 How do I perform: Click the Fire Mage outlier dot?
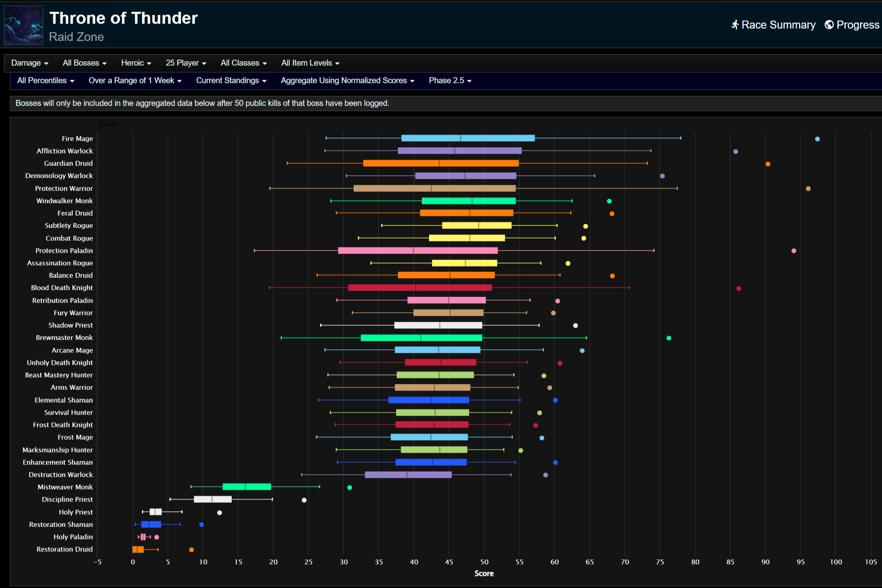tap(817, 139)
